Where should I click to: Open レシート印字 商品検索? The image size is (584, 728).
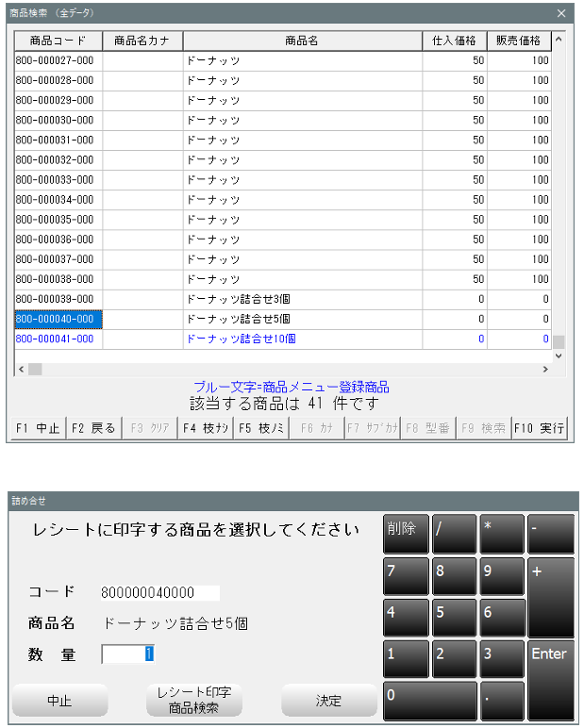pos(192,701)
